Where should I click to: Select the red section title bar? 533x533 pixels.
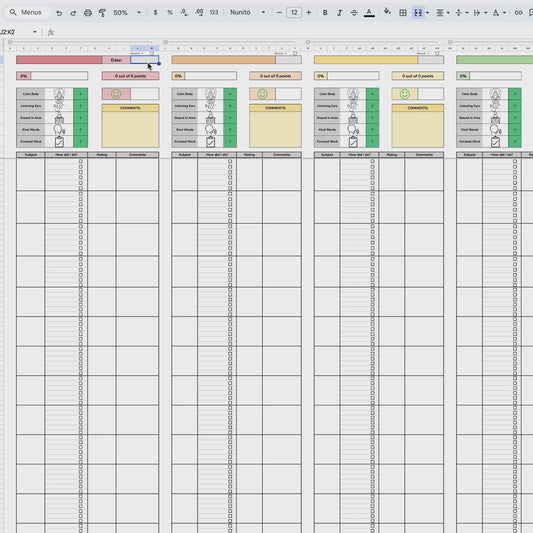pyautogui.click(x=59, y=60)
